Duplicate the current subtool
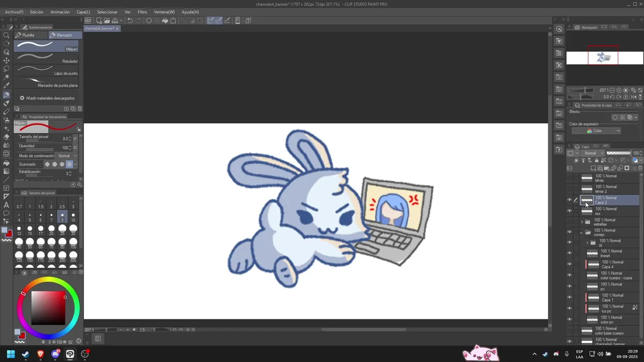The image size is (644, 362). tap(73, 109)
